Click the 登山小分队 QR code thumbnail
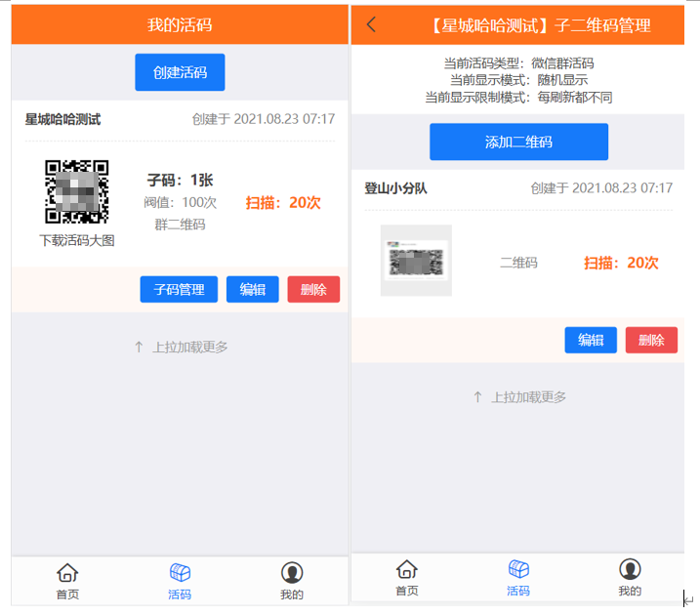Image resolution: width=700 pixels, height=615 pixels. tap(416, 261)
